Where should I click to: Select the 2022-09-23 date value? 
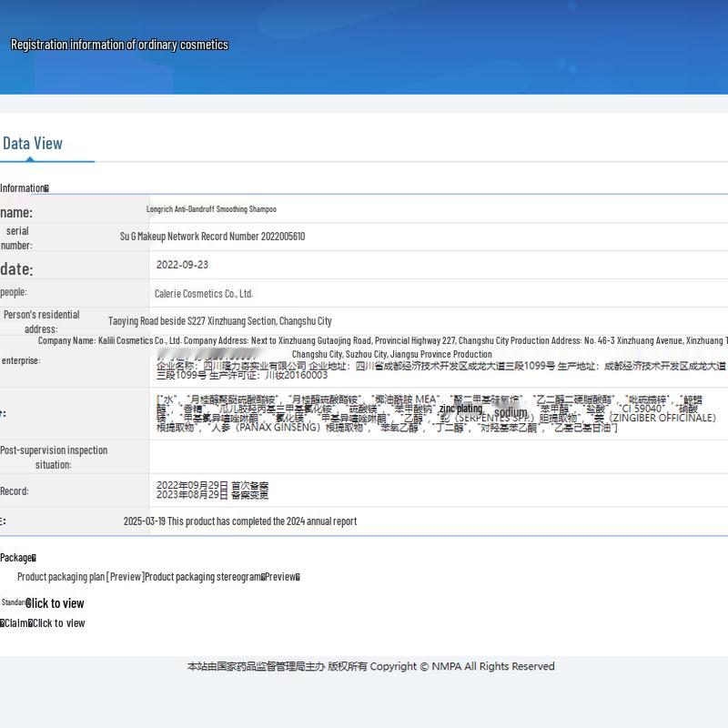182,265
